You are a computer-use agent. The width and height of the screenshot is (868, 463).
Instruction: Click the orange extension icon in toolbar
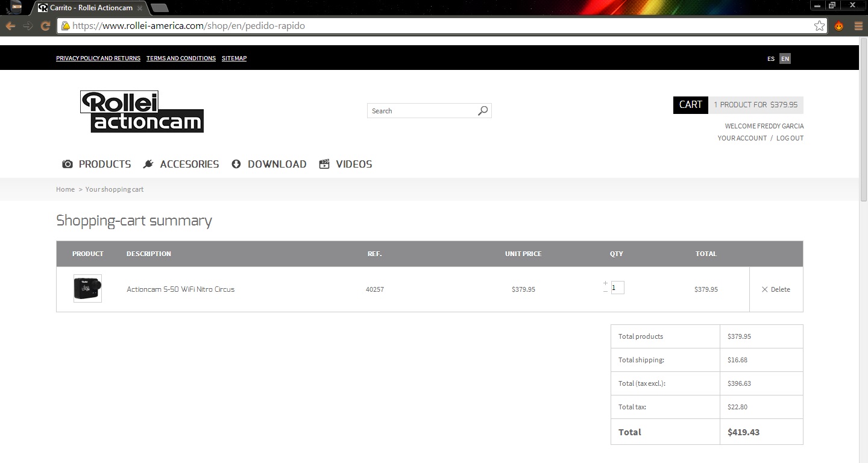tap(838, 26)
